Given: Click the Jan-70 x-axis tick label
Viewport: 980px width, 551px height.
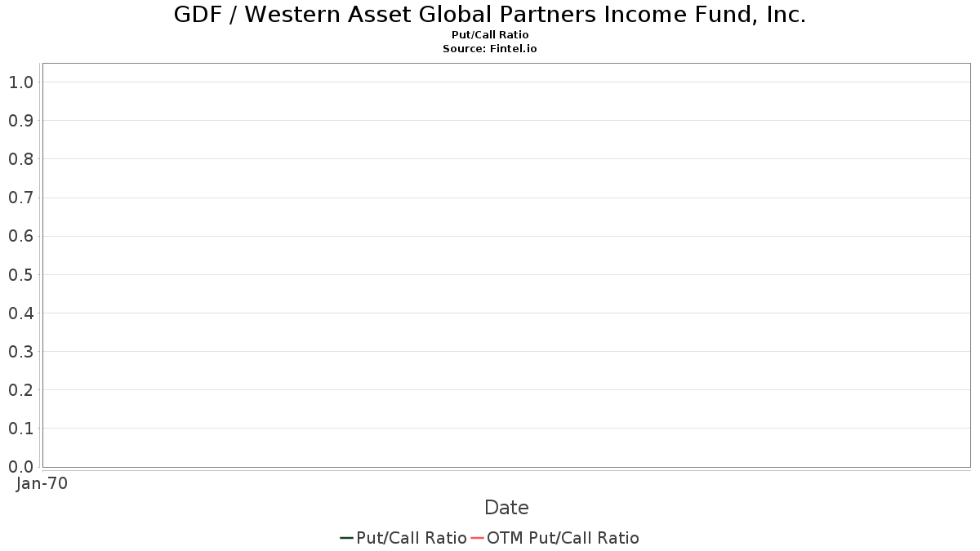Looking at the screenshot, I should pos(42,483).
